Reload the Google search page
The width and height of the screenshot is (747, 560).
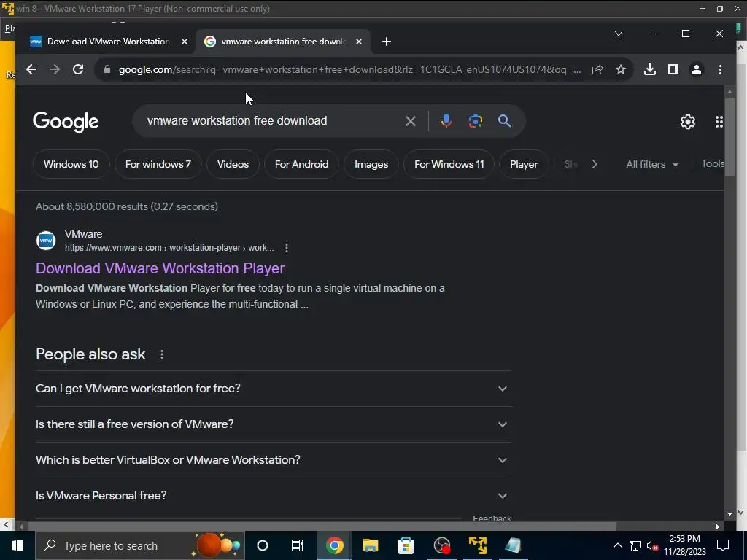tap(78, 69)
